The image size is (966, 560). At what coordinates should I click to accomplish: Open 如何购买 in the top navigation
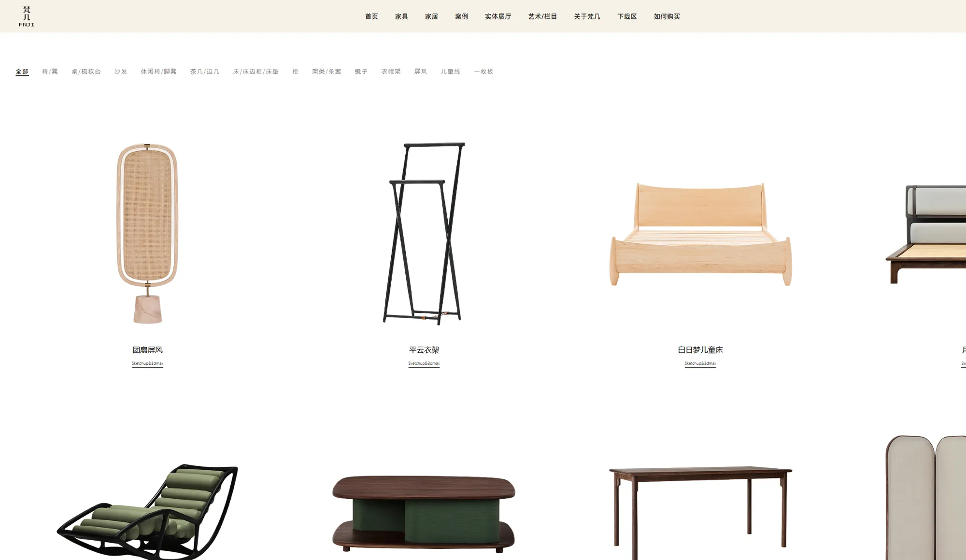(x=667, y=16)
